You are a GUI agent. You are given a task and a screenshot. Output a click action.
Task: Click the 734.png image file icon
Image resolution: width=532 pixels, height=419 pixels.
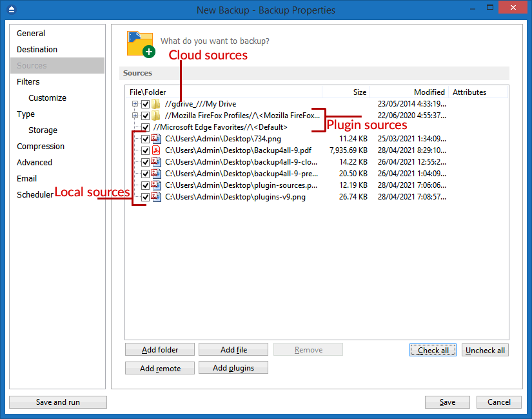156,139
